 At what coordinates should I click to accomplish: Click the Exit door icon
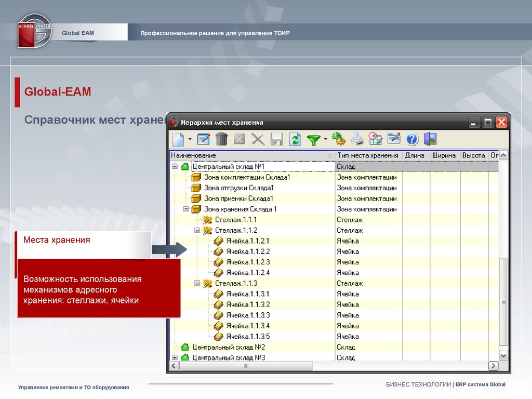(430, 139)
